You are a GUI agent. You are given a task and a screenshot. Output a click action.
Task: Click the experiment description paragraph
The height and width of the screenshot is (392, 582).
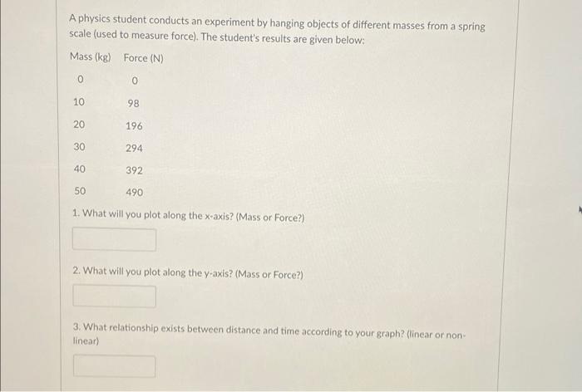point(277,29)
